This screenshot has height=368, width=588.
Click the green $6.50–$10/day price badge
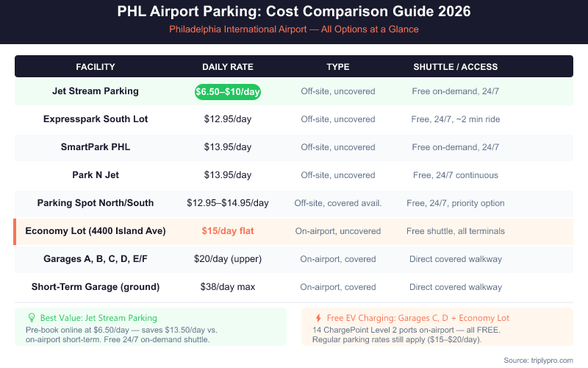[x=228, y=92]
